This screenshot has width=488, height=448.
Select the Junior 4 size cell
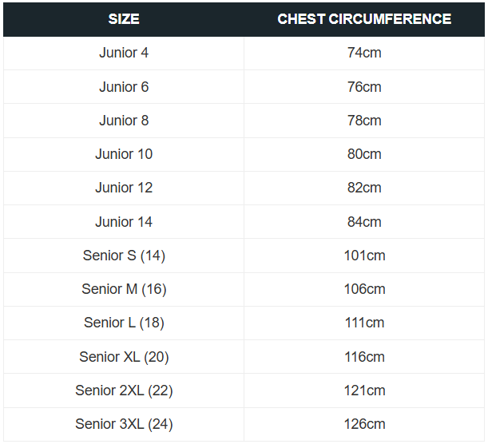124,53
